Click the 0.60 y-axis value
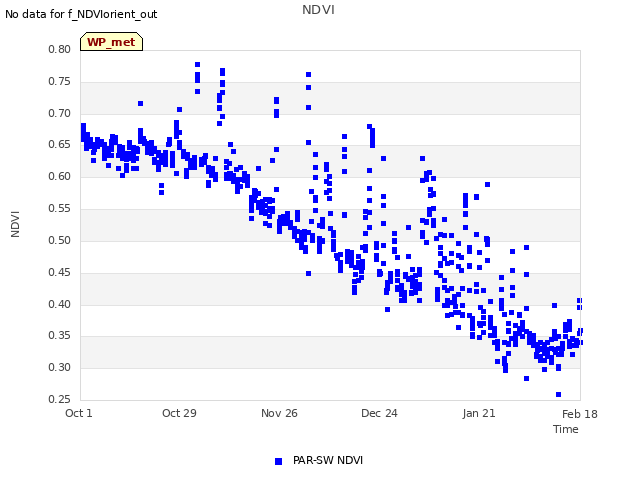The height and width of the screenshot is (480, 640). pos(60,176)
